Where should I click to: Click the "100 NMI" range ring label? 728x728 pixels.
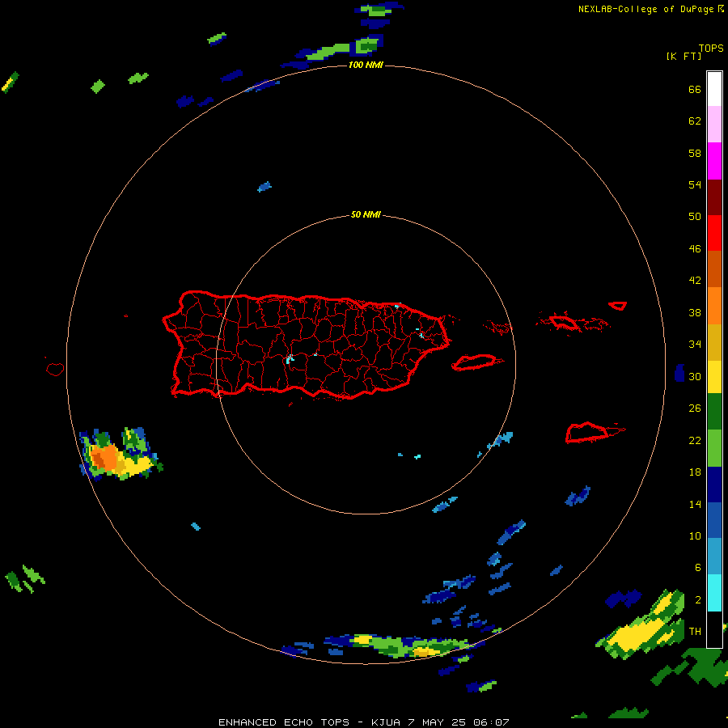pos(366,65)
